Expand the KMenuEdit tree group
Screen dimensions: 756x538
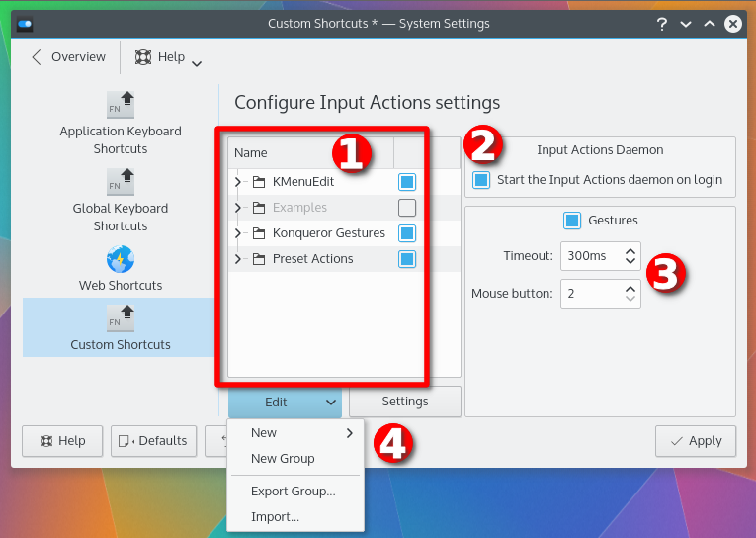[x=238, y=182]
